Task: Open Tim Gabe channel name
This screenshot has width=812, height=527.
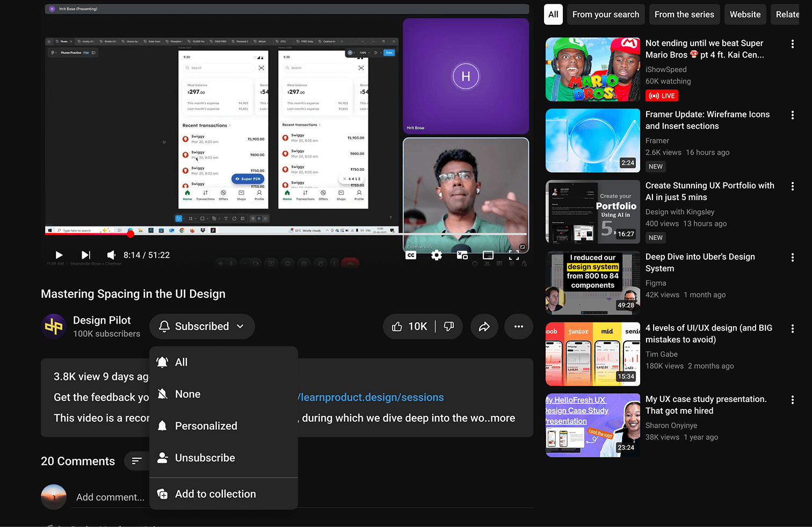Action: (662, 354)
